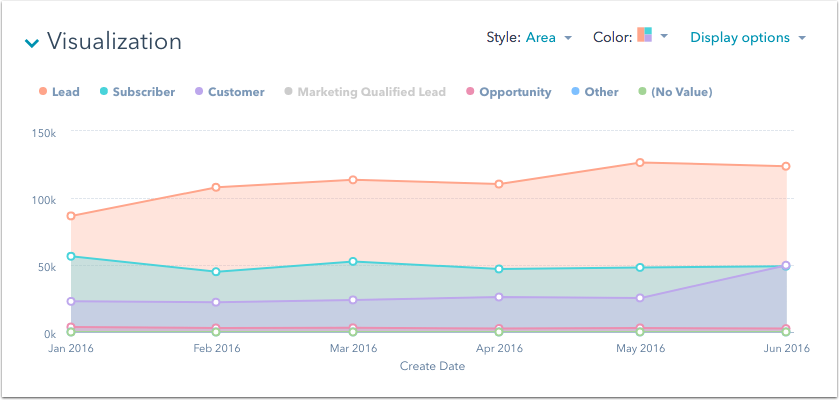Click the Customer data point for Feb 2016
Image resolution: width=839 pixels, height=400 pixels.
pyautogui.click(x=216, y=302)
